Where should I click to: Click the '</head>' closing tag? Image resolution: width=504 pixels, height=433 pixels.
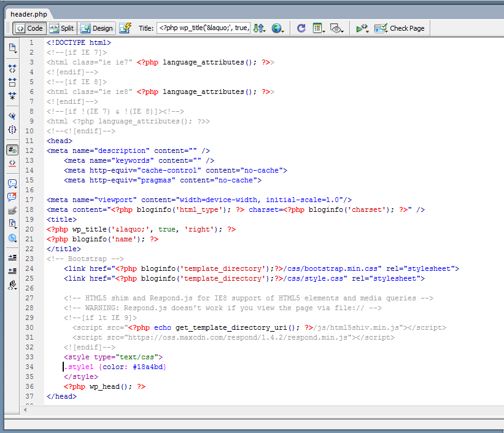point(62,396)
